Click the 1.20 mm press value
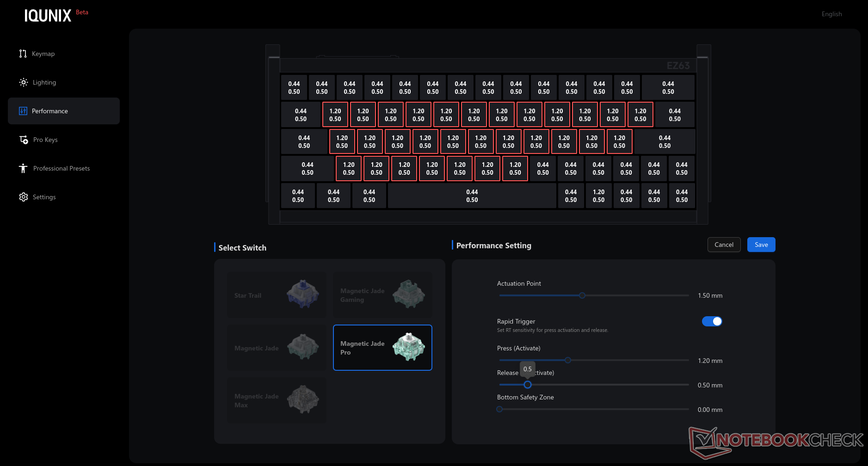Image resolution: width=868 pixels, height=466 pixels. coord(710,361)
